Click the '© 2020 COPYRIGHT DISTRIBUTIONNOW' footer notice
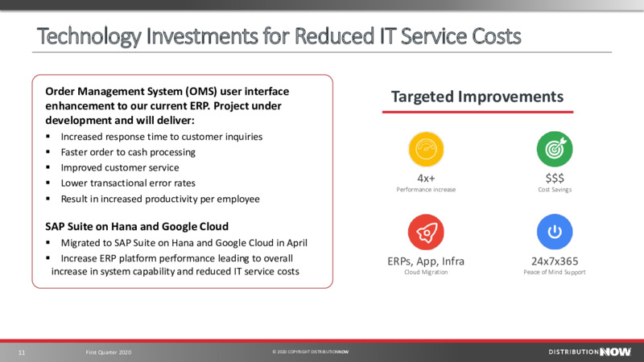This screenshot has height=362, width=644. [310, 352]
